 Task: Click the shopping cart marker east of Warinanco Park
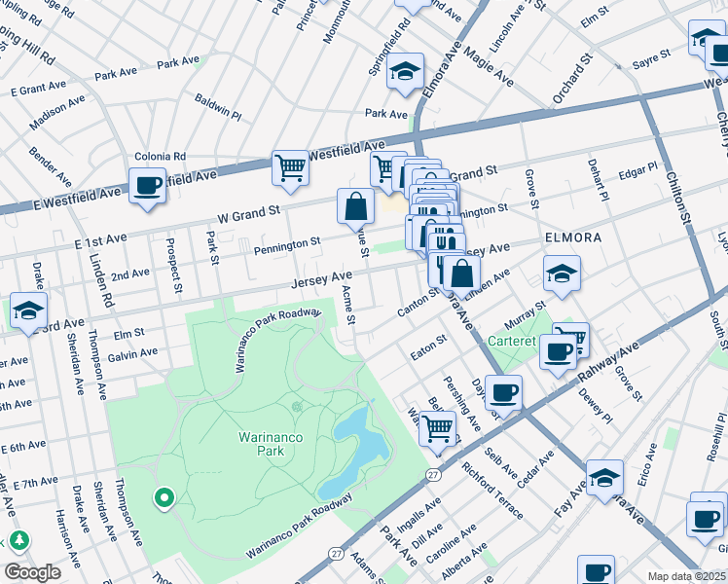tap(439, 426)
